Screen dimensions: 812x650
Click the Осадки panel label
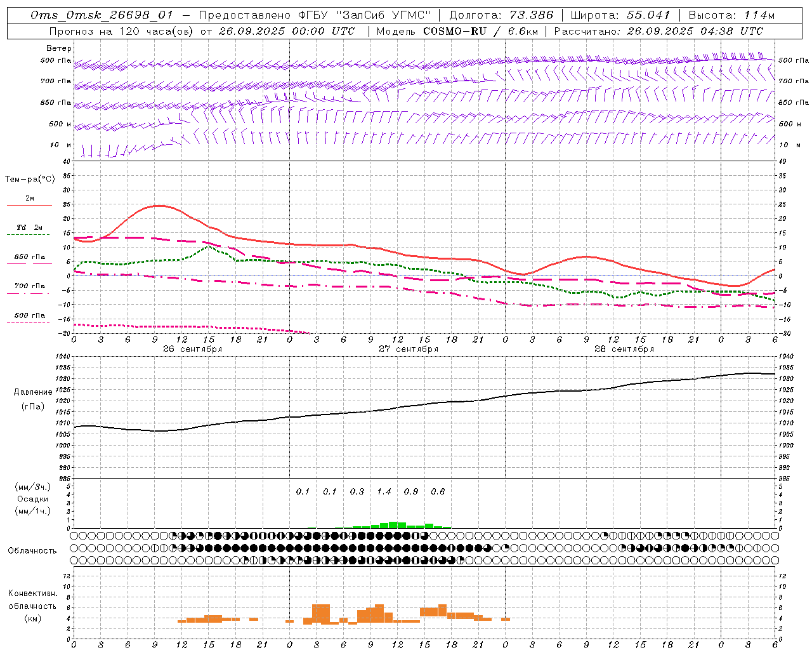click(x=33, y=499)
